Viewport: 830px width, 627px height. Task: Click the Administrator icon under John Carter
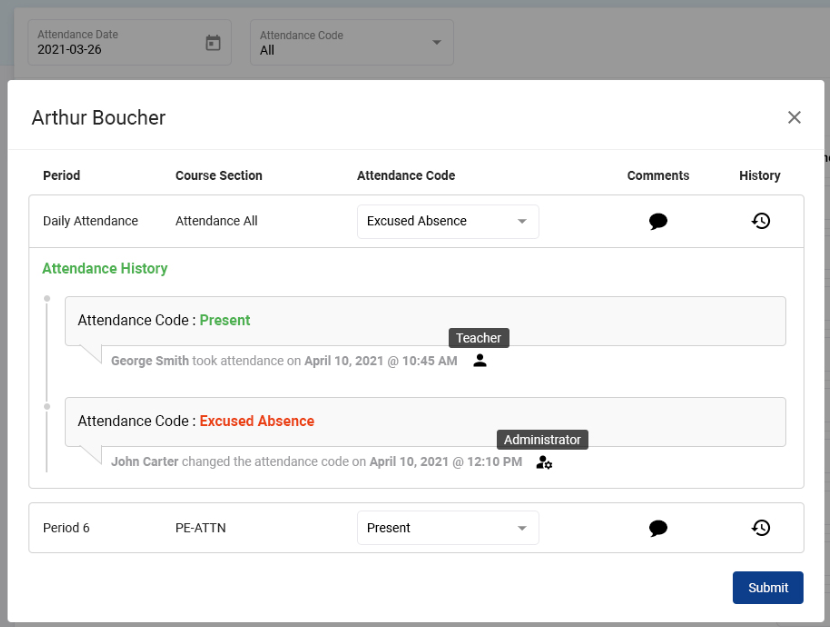click(x=543, y=461)
